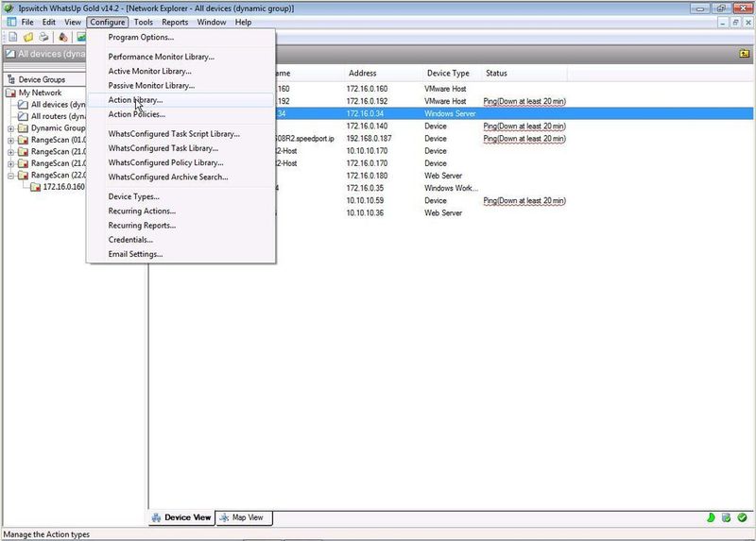Viewport: 756px width, 541px height.
Task: Click Ping down status for 172.16.0.192
Action: [524, 102]
